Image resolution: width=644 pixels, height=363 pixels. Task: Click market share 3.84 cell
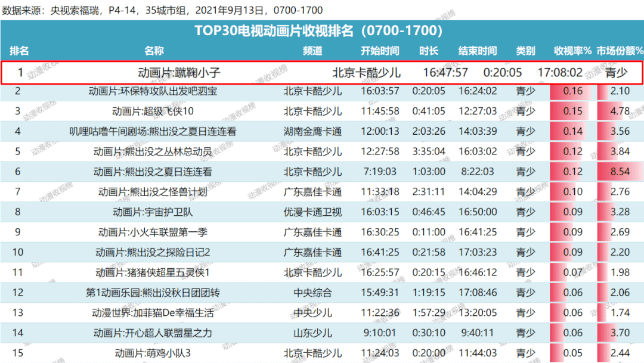(620, 151)
